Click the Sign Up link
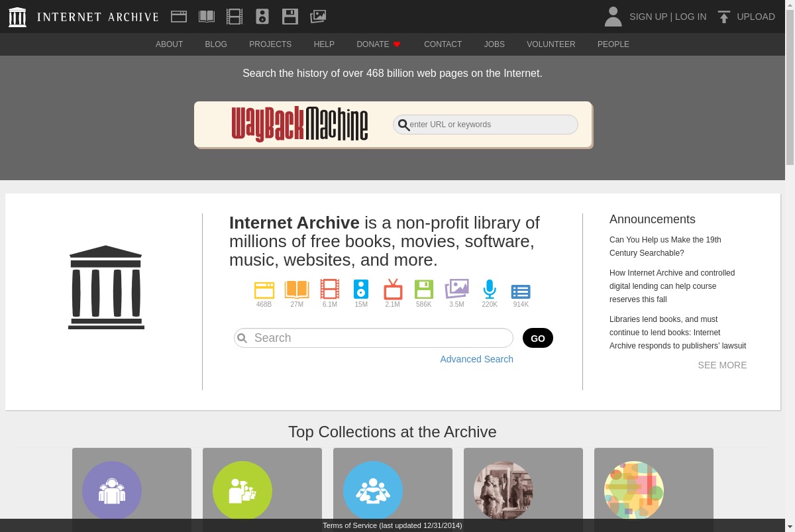This screenshot has height=532, width=795. tap(648, 17)
